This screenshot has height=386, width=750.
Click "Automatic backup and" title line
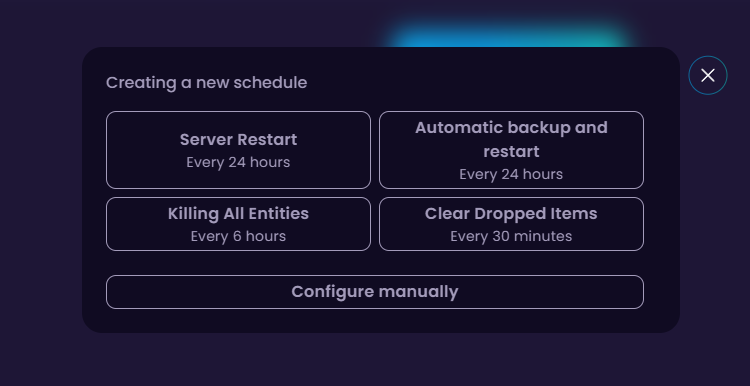pyautogui.click(x=511, y=128)
